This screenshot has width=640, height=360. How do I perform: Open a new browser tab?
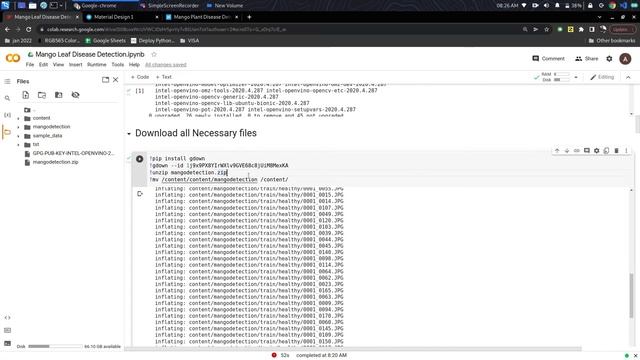coord(249,17)
